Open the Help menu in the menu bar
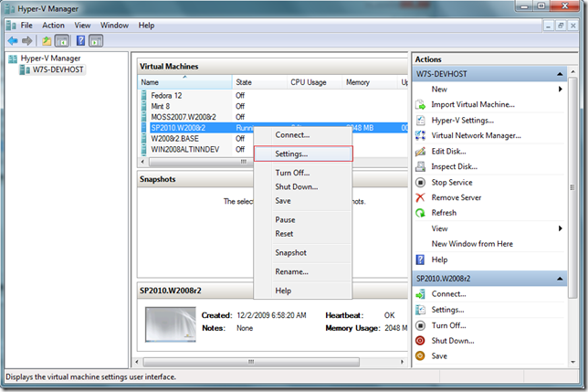Viewport: 588px width, 392px height. pos(146,26)
